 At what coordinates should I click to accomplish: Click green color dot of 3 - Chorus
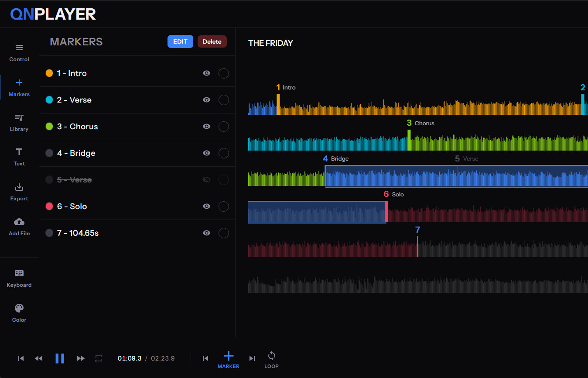(49, 127)
